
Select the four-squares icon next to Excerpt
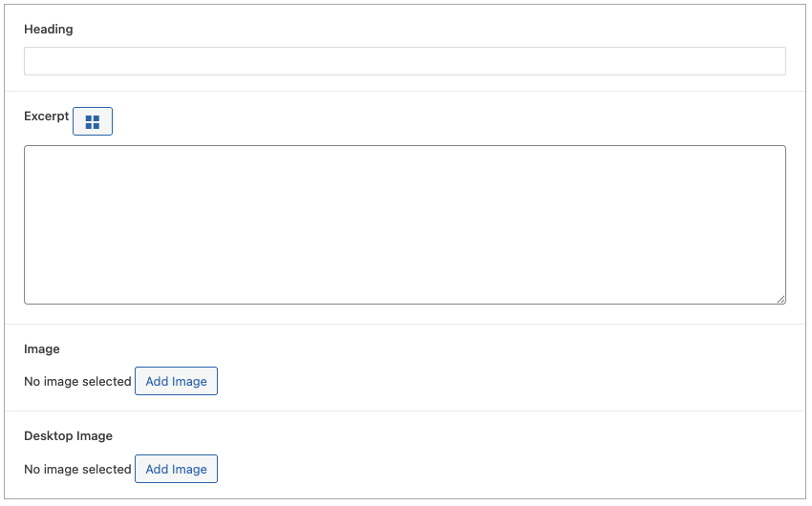click(x=93, y=121)
